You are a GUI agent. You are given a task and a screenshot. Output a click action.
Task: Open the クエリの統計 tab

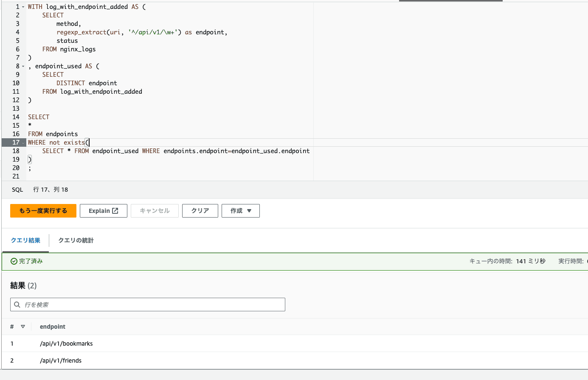tap(76, 240)
